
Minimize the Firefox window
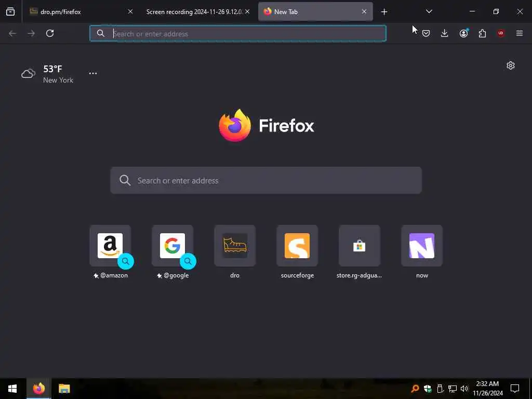[472, 11]
